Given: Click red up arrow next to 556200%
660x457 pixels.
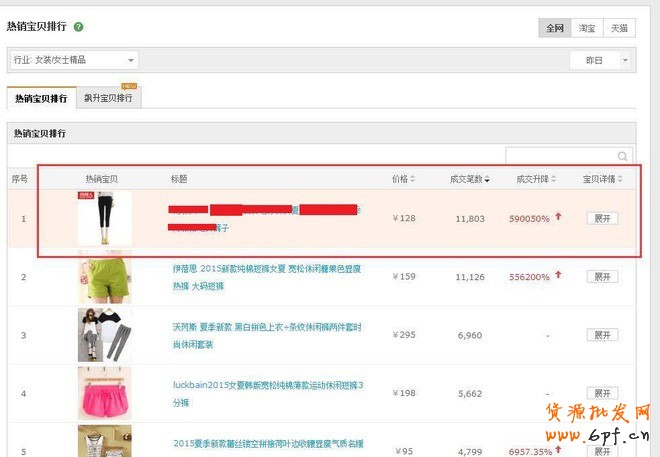Looking at the screenshot, I should click(x=558, y=275).
